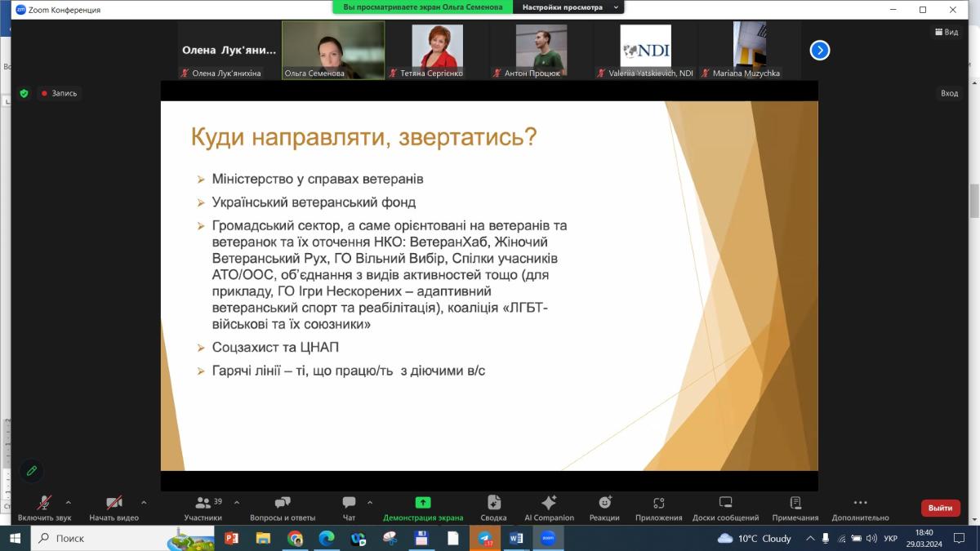980x551 pixels.
Task: Expand video options arrow beside camera
Action: pyautogui.click(x=144, y=502)
